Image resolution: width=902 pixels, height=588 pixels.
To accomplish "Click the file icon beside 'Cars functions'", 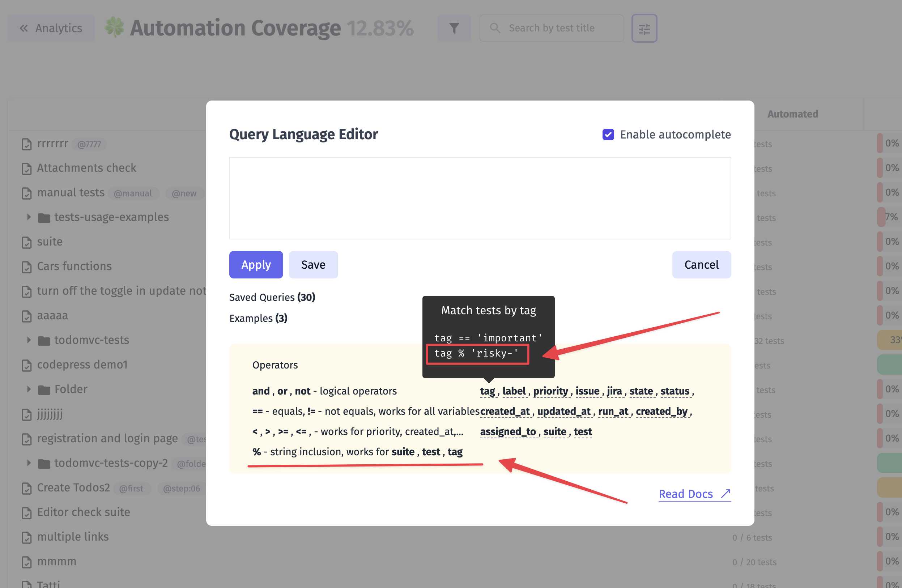I will click(x=26, y=267).
